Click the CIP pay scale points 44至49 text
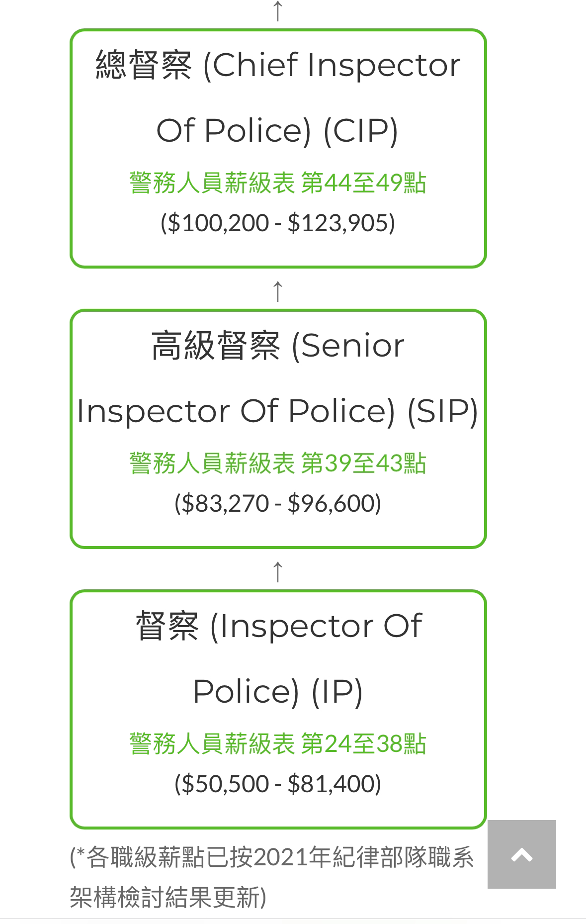Viewport: 586px width, 924px height. [x=278, y=183]
